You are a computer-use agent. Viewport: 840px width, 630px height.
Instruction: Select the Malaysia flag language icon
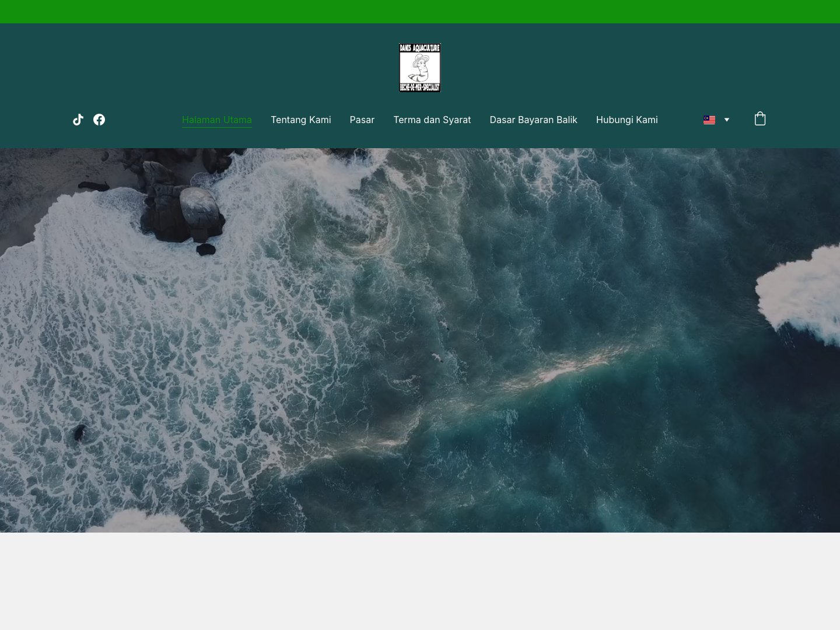709,120
